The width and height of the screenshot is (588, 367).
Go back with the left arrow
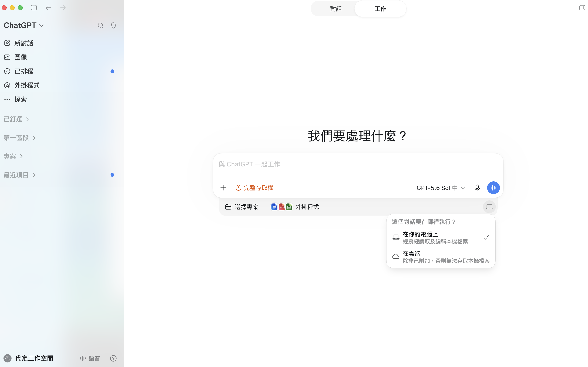pos(48,8)
